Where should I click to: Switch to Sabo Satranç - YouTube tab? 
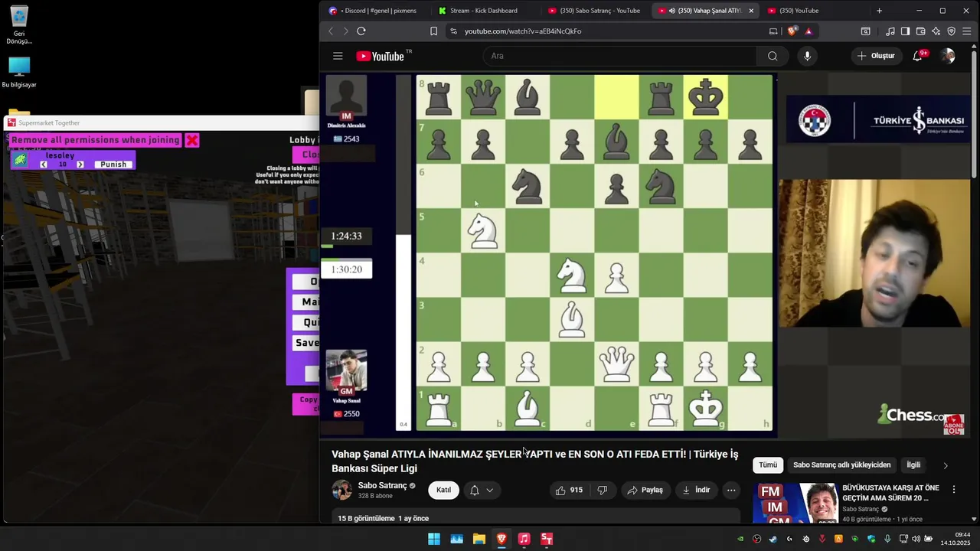coord(595,11)
